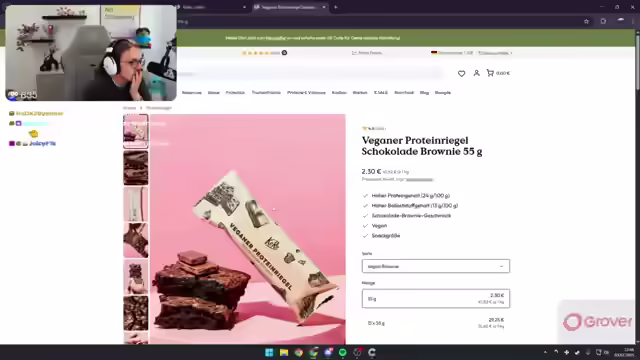Open the Trockenfrüchte menu item
640x360 pixels.
click(266, 93)
